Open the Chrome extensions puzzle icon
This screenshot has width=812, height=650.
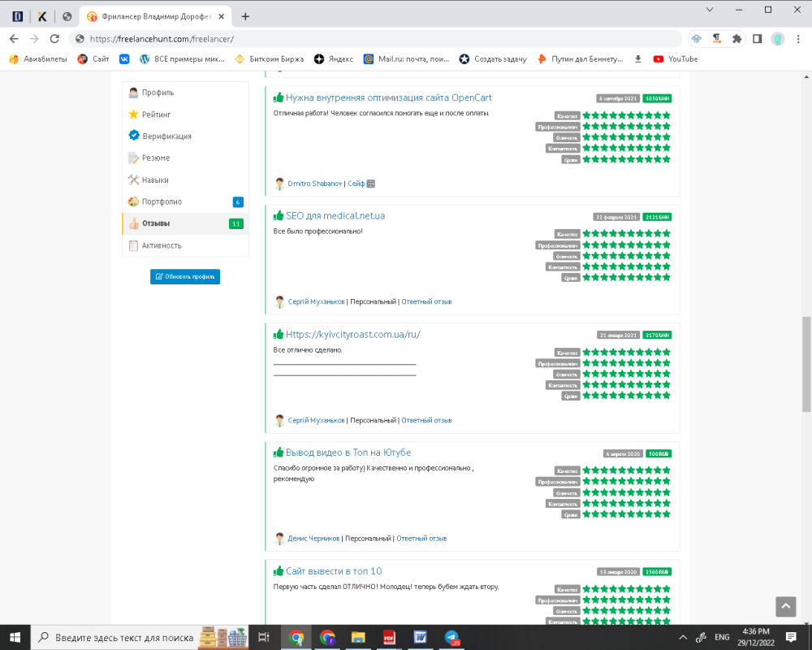tap(736, 38)
